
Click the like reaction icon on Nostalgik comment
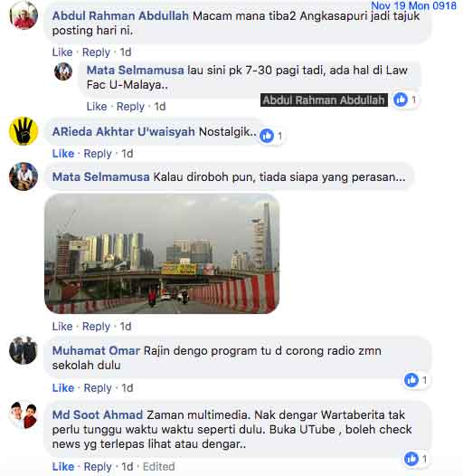pos(267,136)
